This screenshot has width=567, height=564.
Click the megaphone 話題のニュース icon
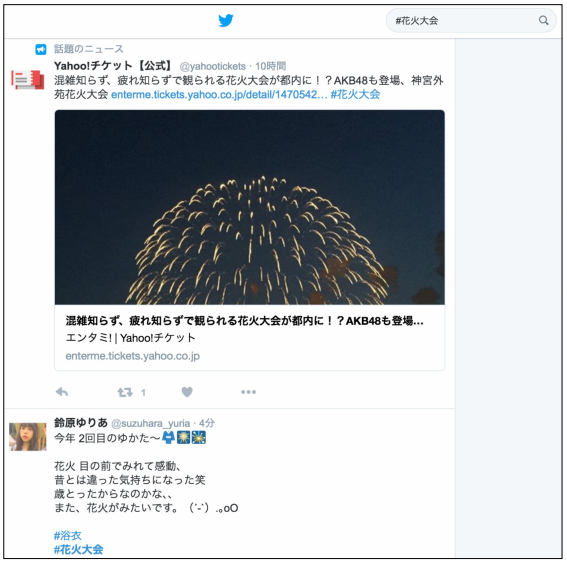click(x=41, y=49)
